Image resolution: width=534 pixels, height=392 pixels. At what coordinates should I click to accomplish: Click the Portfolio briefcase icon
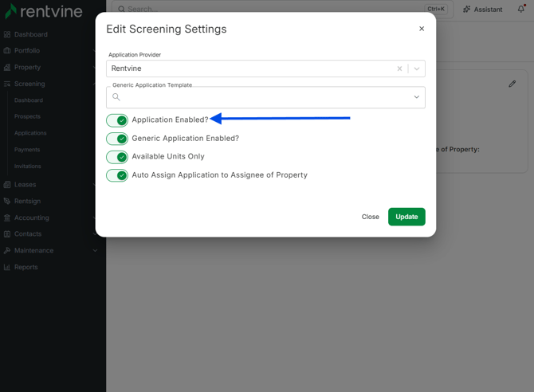pos(7,50)
